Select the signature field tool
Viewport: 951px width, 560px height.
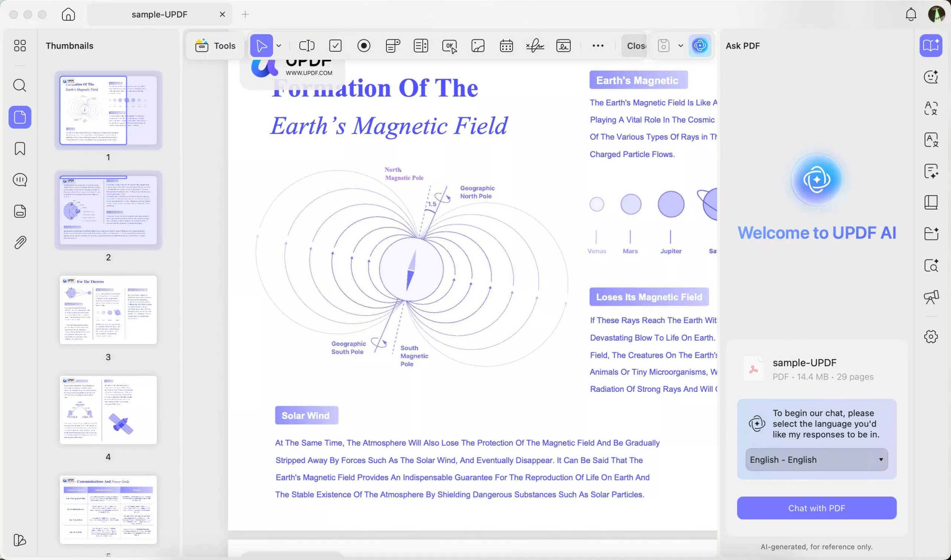point(535,46)
